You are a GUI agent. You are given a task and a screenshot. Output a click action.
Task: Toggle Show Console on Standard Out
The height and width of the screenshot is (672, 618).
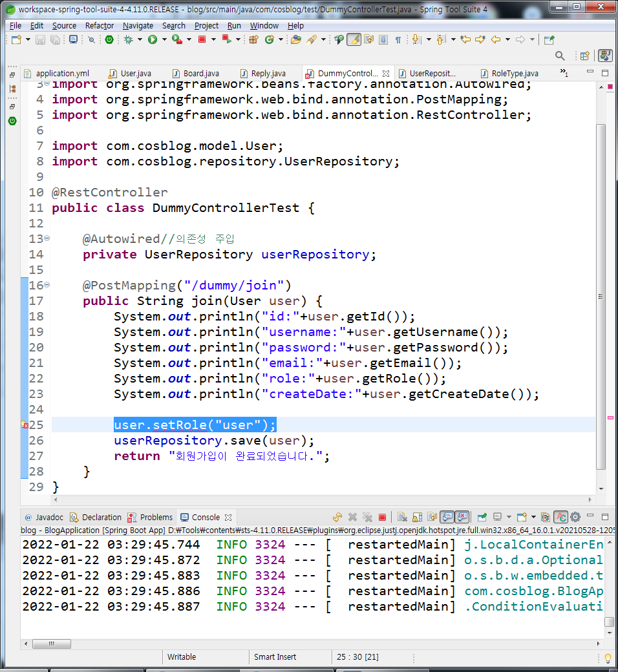(x=447, y=518)
